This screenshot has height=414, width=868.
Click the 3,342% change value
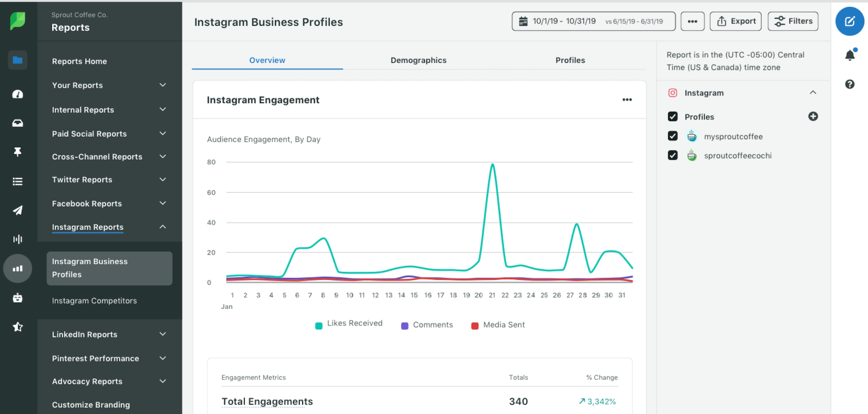tap(598, 402)
